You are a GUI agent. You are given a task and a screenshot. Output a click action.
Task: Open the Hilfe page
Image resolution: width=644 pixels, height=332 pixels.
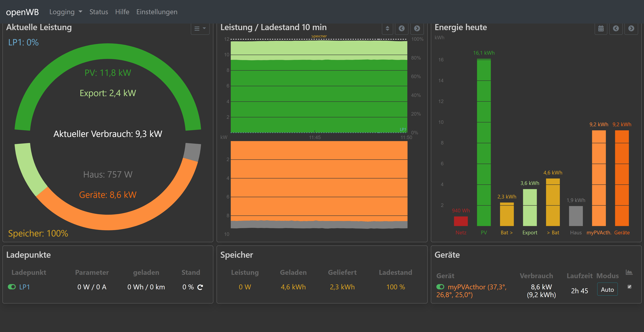(x=122, y=12)
